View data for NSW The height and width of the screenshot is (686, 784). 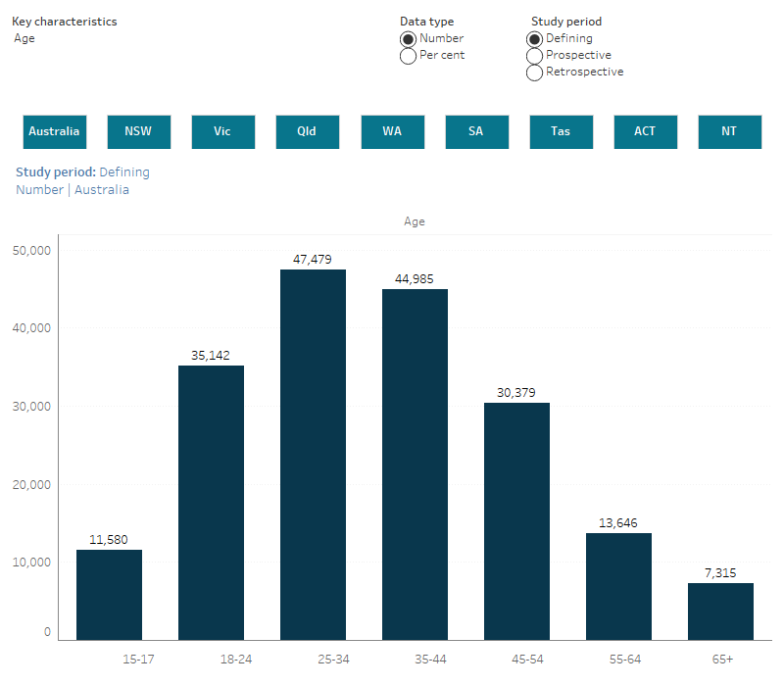138,131
